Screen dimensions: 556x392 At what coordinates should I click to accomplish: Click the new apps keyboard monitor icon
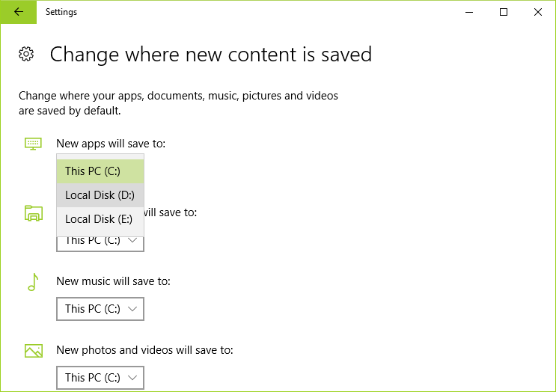(34, 144)
